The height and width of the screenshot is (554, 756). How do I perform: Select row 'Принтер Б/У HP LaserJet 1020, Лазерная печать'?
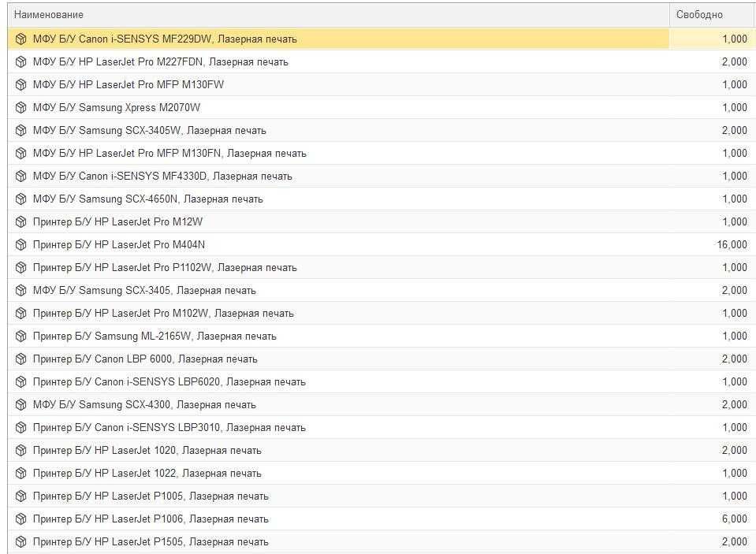(382, 450)
